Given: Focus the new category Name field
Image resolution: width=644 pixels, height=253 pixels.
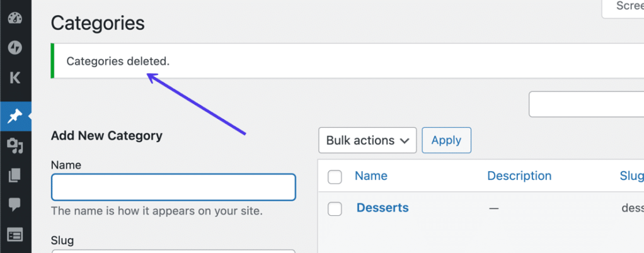Looking at the screenshot, I should pos(173,187).
